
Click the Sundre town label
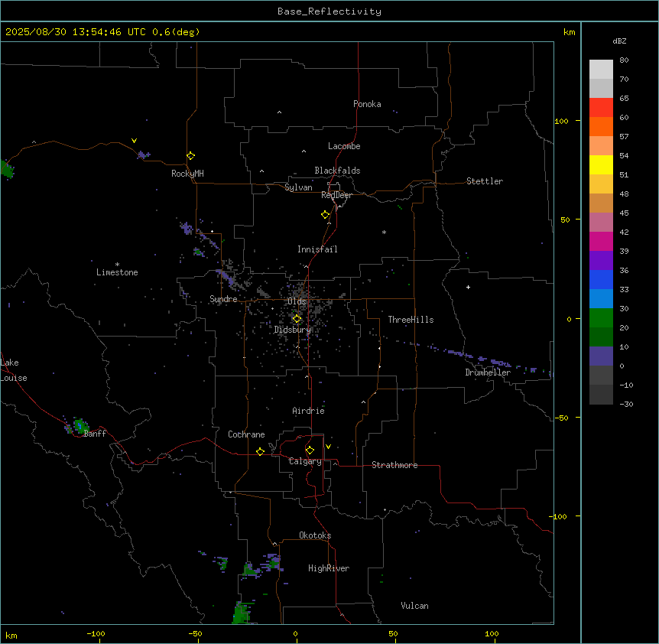(223, 299)
